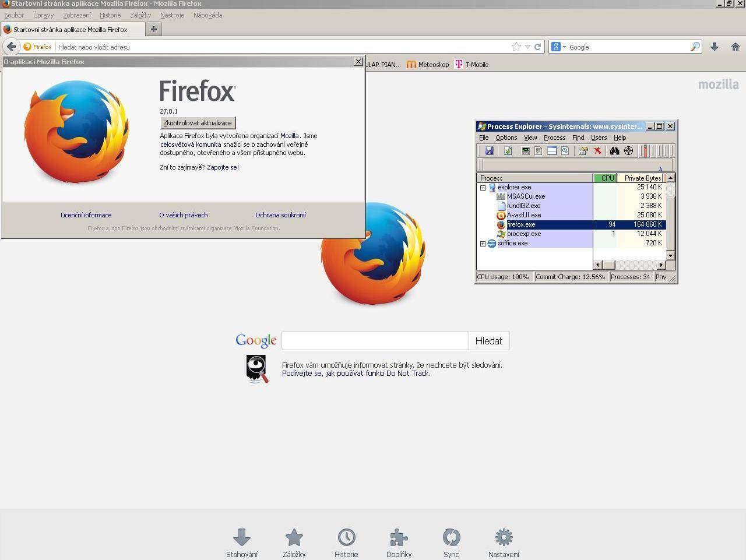Click the Refresh Now icon in Process Explorer
This screenshot has height=560, width=746.
(x=508, y=151)
